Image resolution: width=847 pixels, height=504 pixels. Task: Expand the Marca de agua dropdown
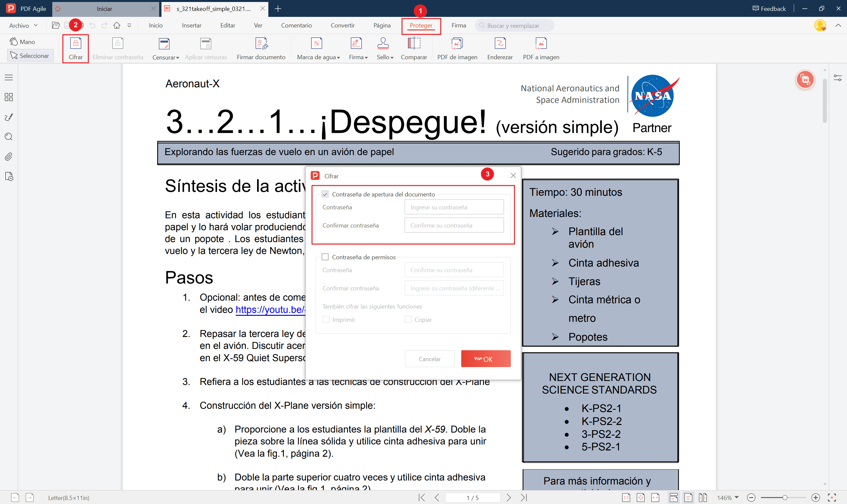tap(338, 58)
